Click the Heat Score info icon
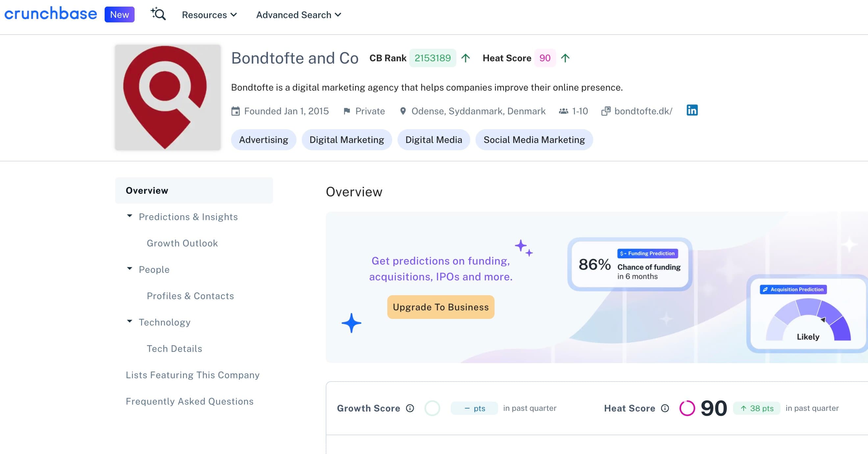The image size is (868, 454). (x=665, y=408)
